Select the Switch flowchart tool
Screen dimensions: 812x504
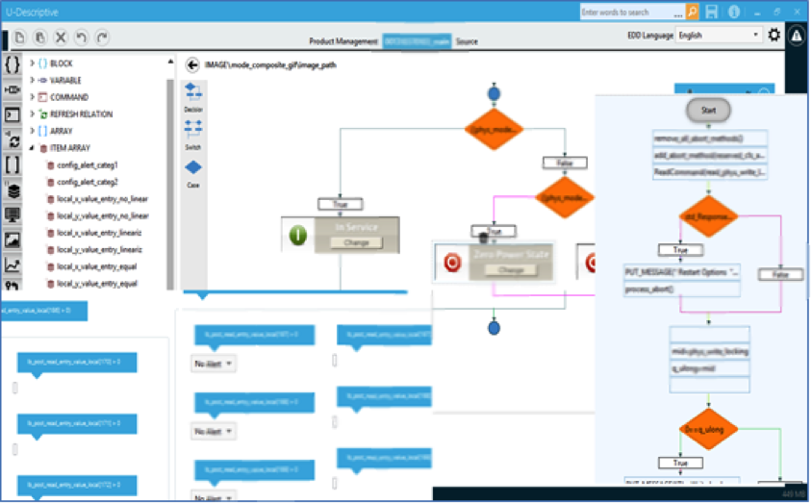192,131
